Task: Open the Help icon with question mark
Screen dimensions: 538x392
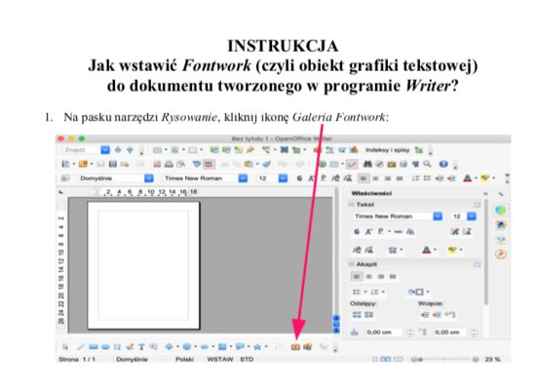Action: (x=443, y=164)
